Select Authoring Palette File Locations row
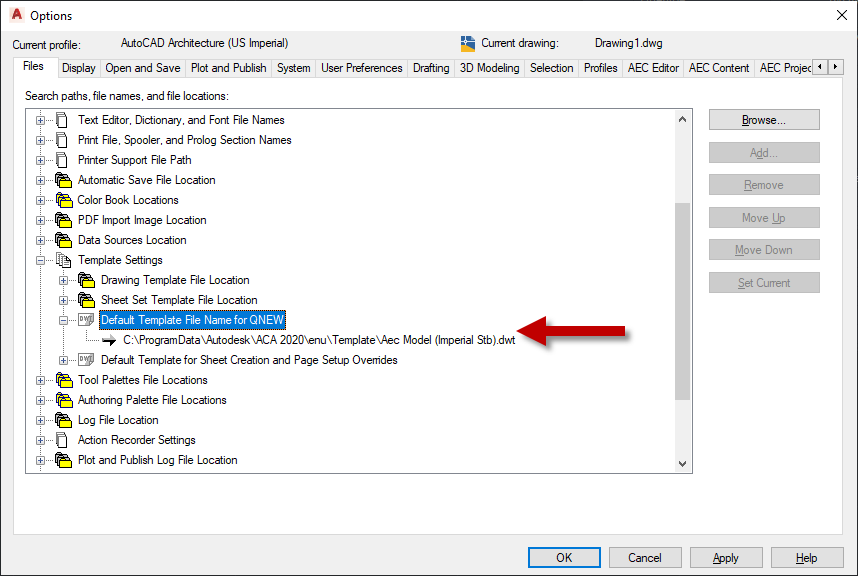This screenshot has width=858, height=576. click(152, 400)
